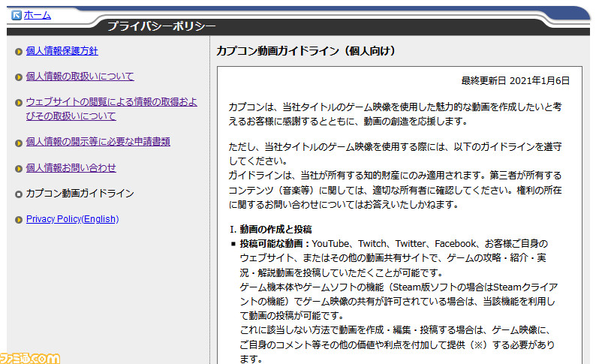599x364 pixels.
Task: Open ウェブサイトの閲覧による情報の取得 link
Action: coord(112,109)
